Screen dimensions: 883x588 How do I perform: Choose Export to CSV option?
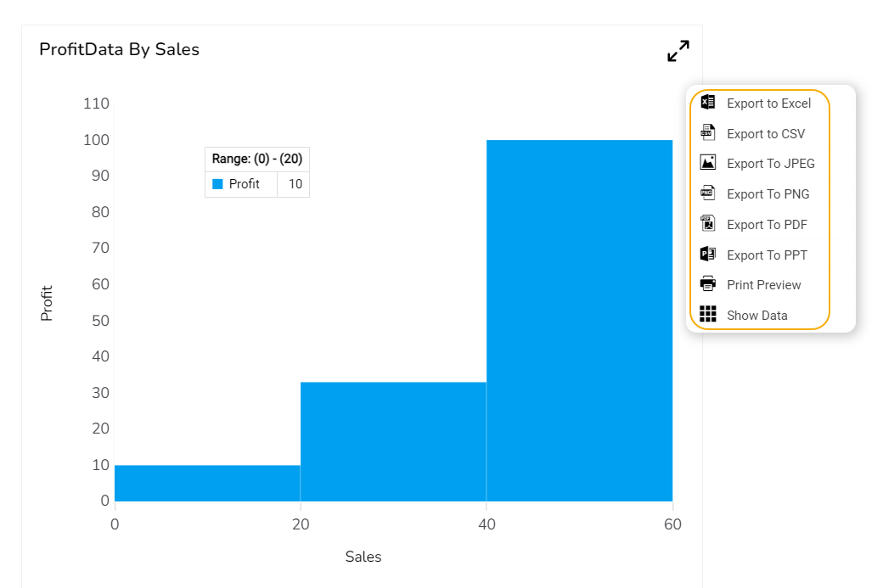tap(766, 134)
